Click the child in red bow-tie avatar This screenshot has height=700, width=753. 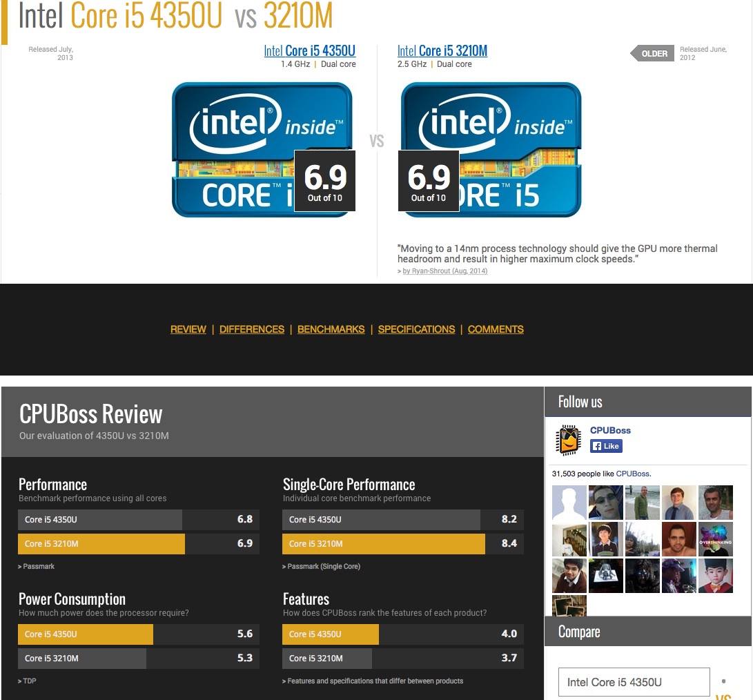pos(716,576)
